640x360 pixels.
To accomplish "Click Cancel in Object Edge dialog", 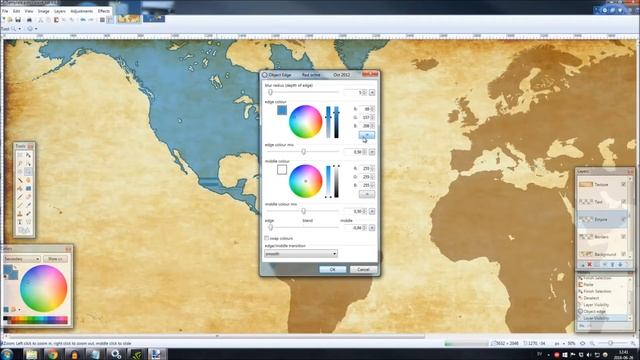I will point(363,269).
